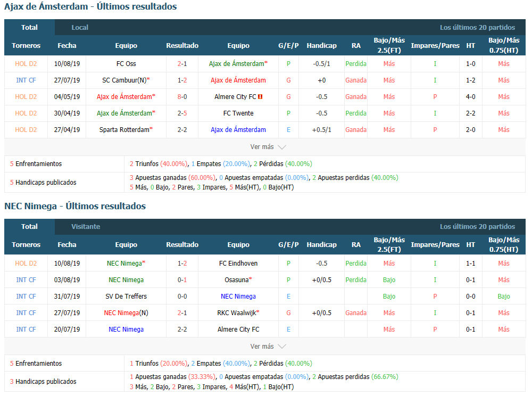
Task: Click Perdida in the Osasuna row
Action: point(356,280)
